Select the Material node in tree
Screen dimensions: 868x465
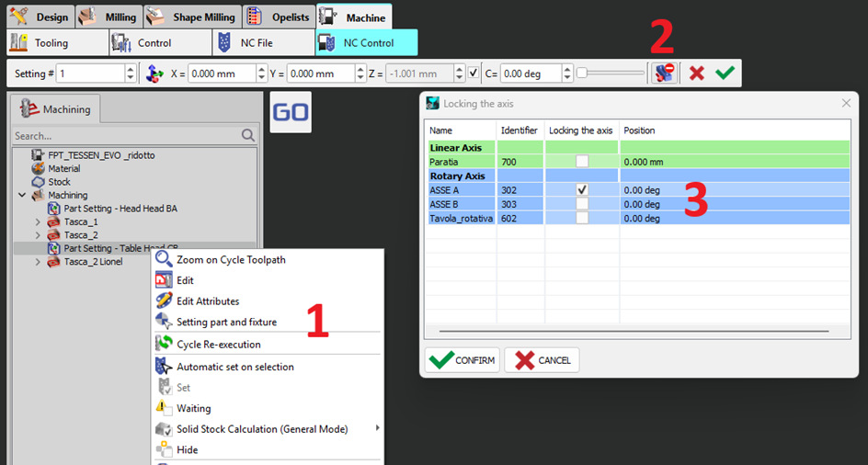(63, 168)
